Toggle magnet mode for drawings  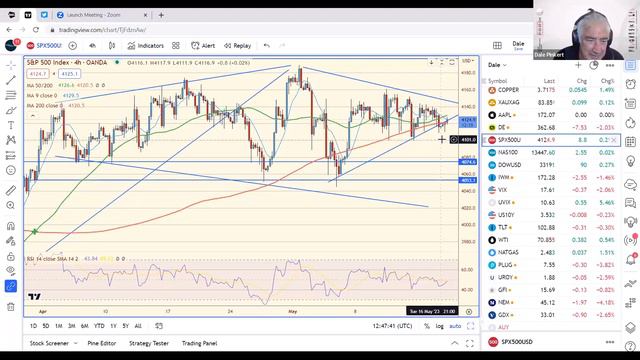click(11, 226)
